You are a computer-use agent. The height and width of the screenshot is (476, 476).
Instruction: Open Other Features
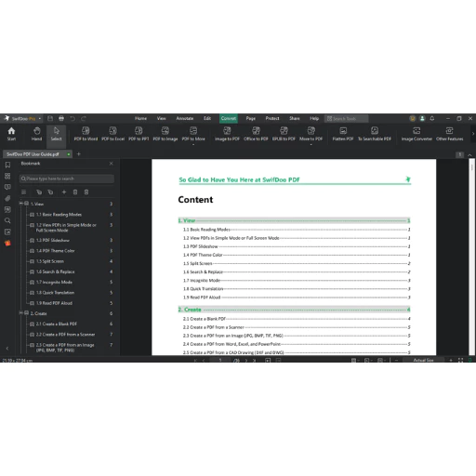(x=450, y=134)
